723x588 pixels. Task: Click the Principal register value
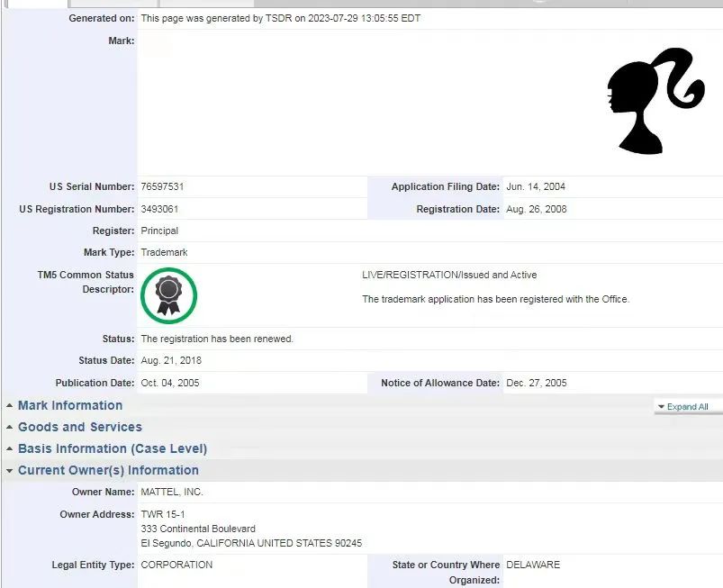(x=159, y=231)
